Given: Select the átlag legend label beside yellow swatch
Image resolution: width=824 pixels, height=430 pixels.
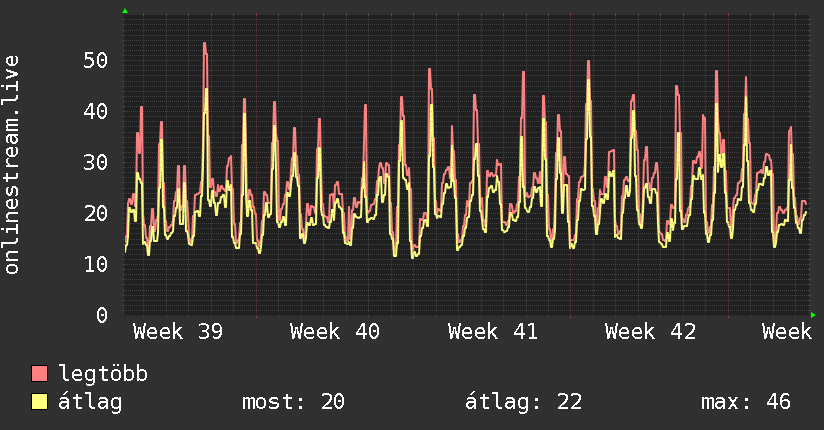Looking at the screenshot, I should (x=90, y=402).
